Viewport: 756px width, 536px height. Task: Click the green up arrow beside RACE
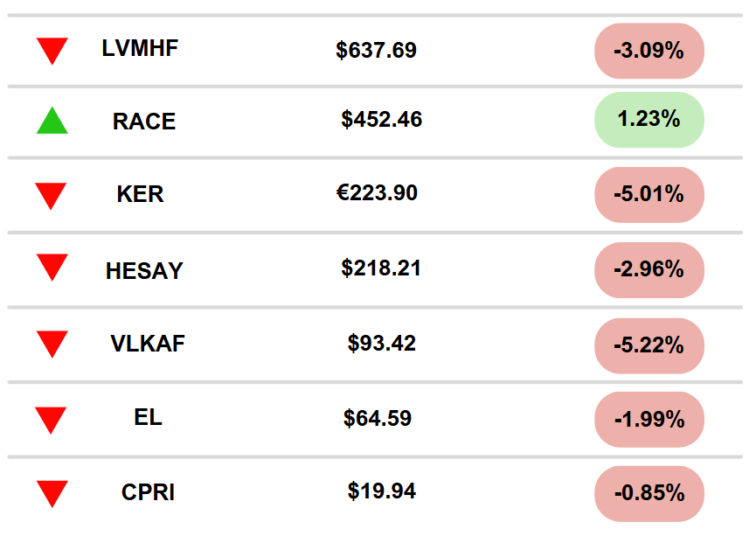pyautogui.click(x=52, y=121)
